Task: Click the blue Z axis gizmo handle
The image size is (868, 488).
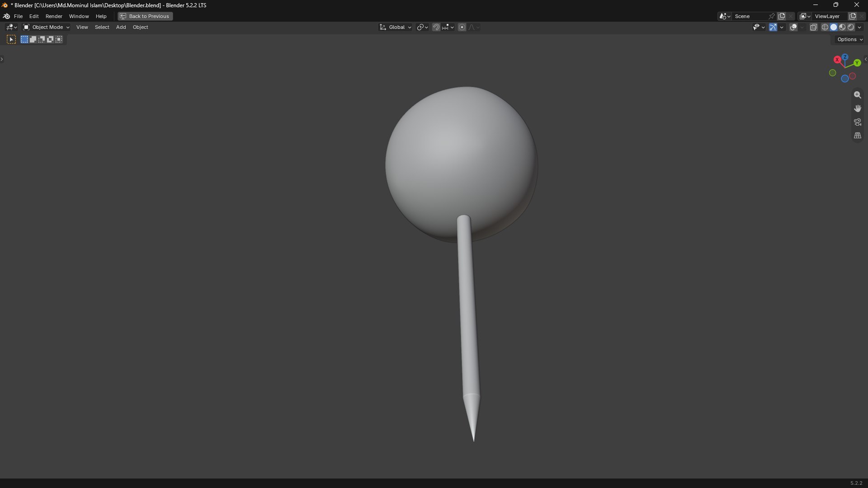Action: pyautogui.click(x=845, y=57)
